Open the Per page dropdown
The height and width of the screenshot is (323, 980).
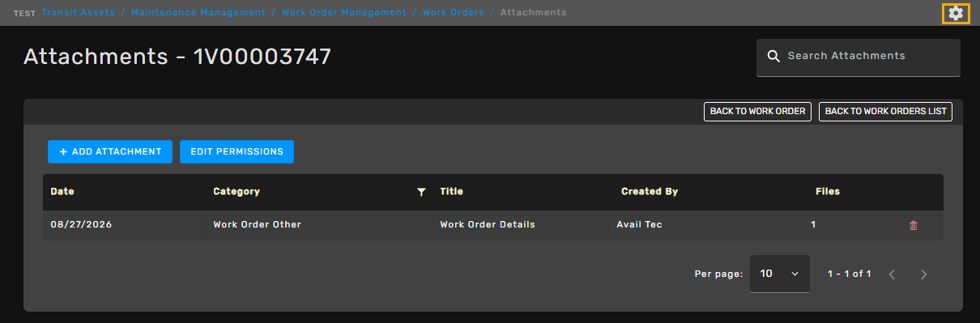[779, 274]
